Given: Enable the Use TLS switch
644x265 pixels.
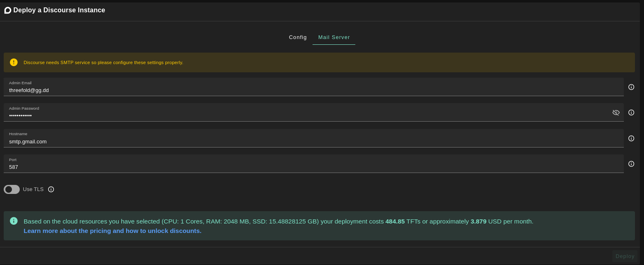Looking at the screenshot, I should click(x=12, y=189).
